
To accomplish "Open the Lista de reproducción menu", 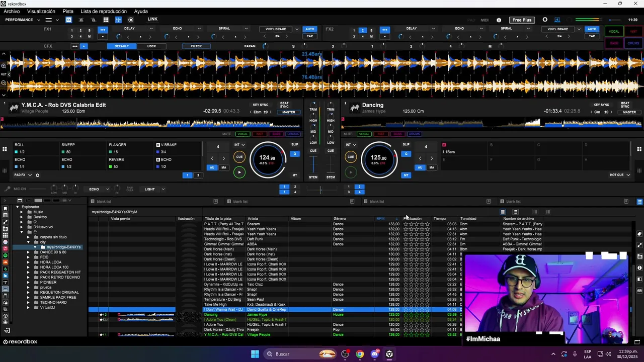I will click(x=104, y=11).
